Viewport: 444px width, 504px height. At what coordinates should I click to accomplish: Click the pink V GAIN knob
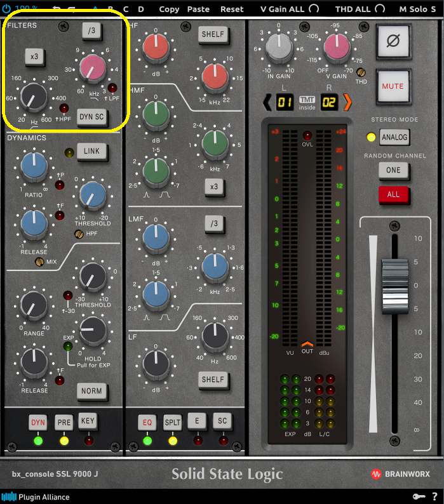pos(337,47)
